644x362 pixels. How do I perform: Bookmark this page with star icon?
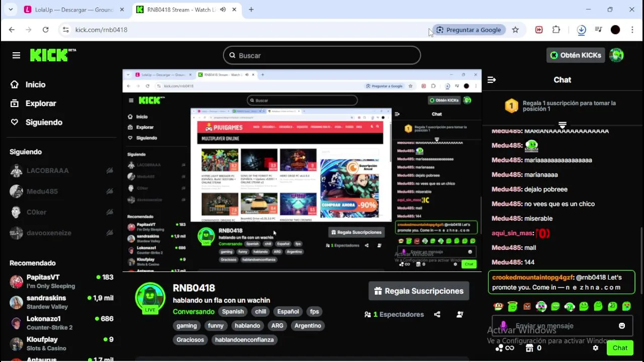515,30
